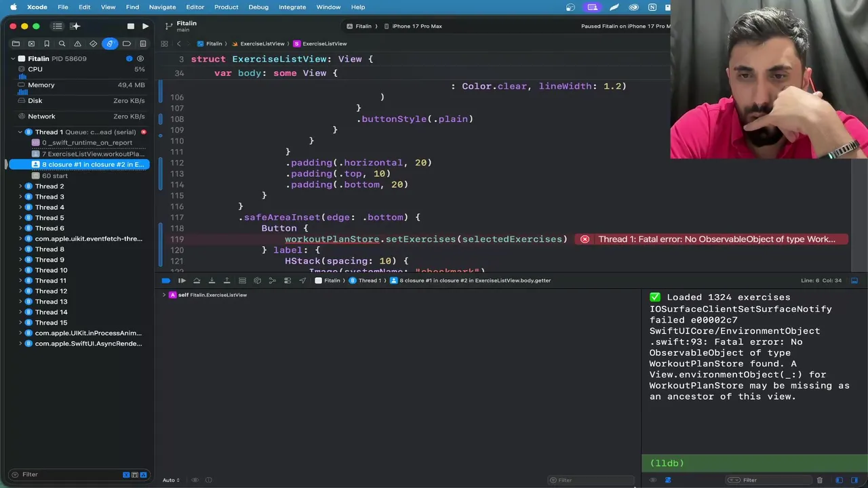Select Fitalin in the jump bar
868x488 pixels.
[210, 43]
